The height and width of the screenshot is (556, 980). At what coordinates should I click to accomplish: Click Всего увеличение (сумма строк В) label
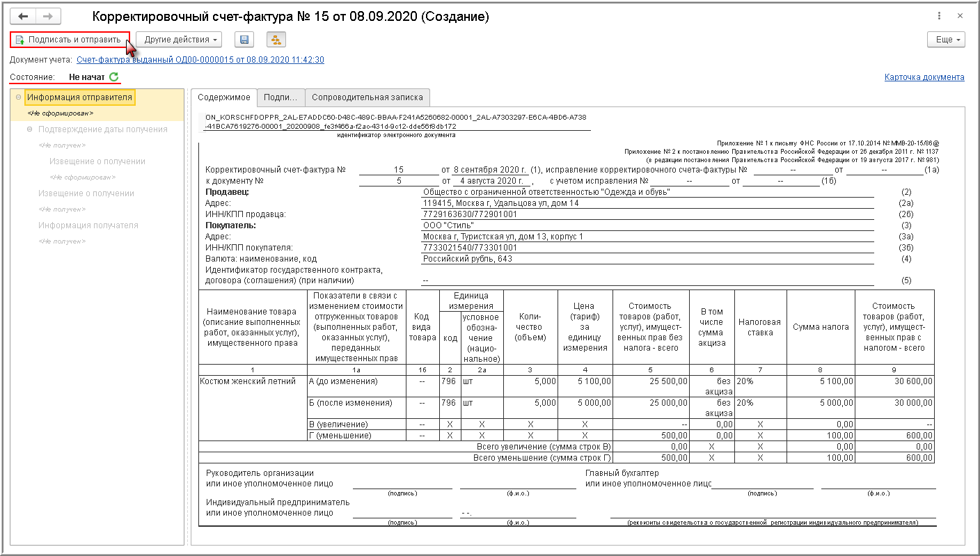tap(544, 447)
